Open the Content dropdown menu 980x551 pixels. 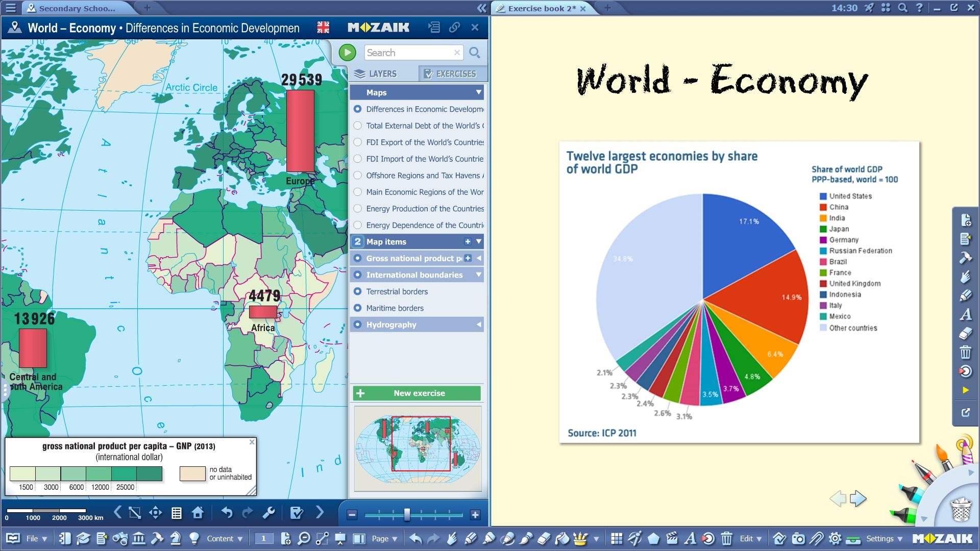coord(225,538)
